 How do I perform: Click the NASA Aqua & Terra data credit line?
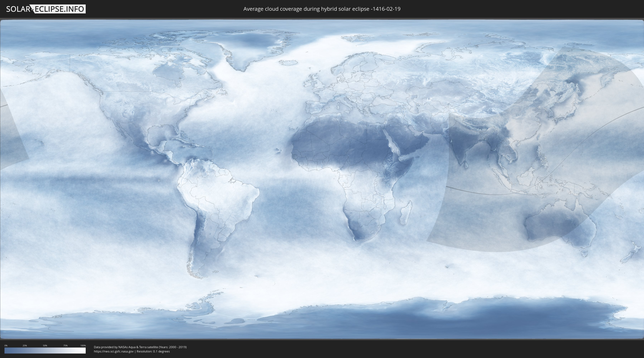[140, 347]
